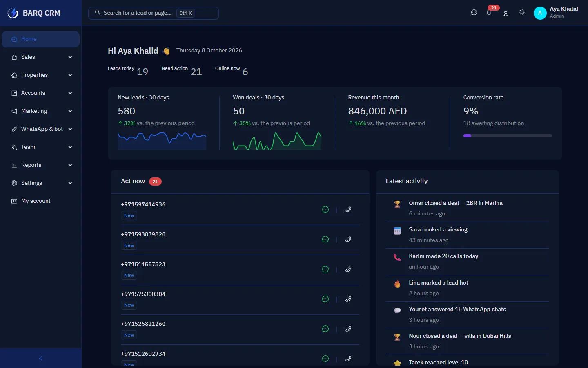The height and width of the screenshot is (368, 588).
Task: Open lead +971575300304
Action: [143, 294]
